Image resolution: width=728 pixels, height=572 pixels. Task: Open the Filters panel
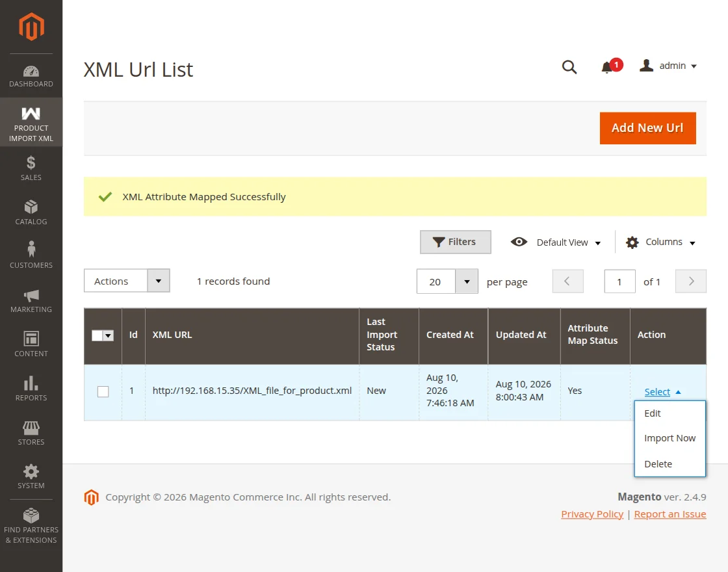[x=456, y=242]
